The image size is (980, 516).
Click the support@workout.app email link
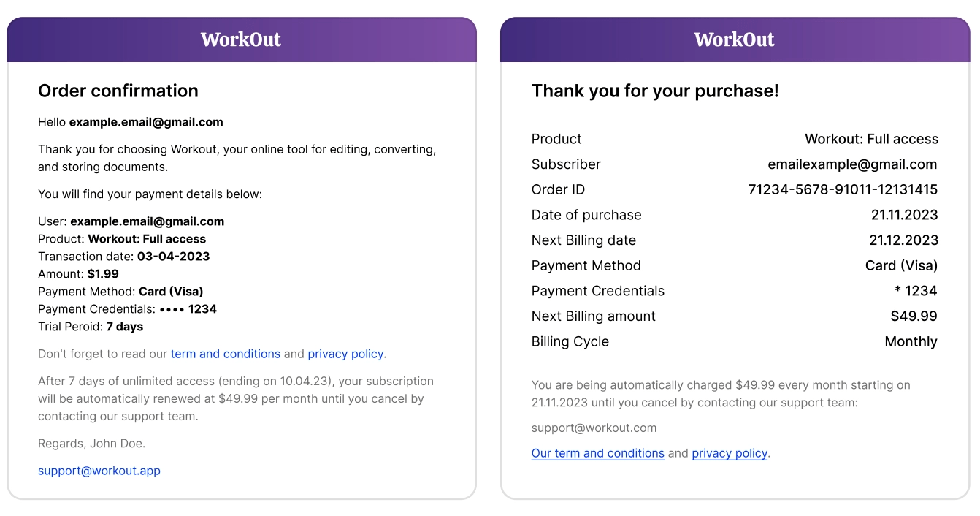(99, 471)
